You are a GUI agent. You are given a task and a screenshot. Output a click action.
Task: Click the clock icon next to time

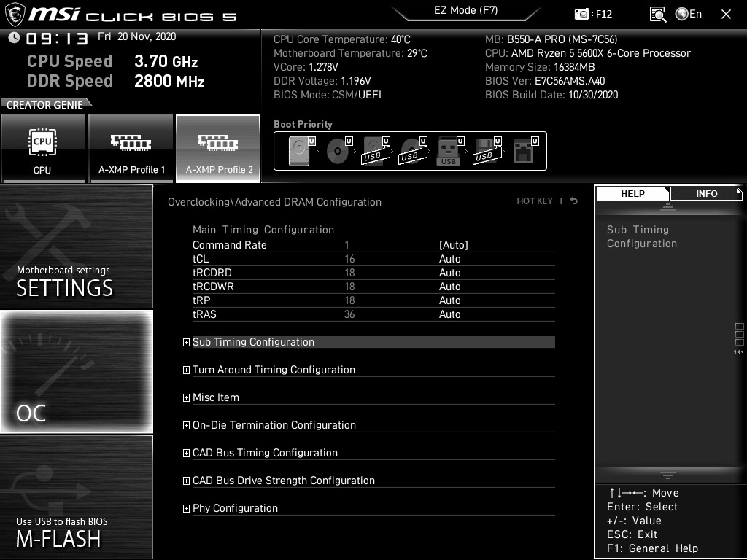(x=14, y=38)
